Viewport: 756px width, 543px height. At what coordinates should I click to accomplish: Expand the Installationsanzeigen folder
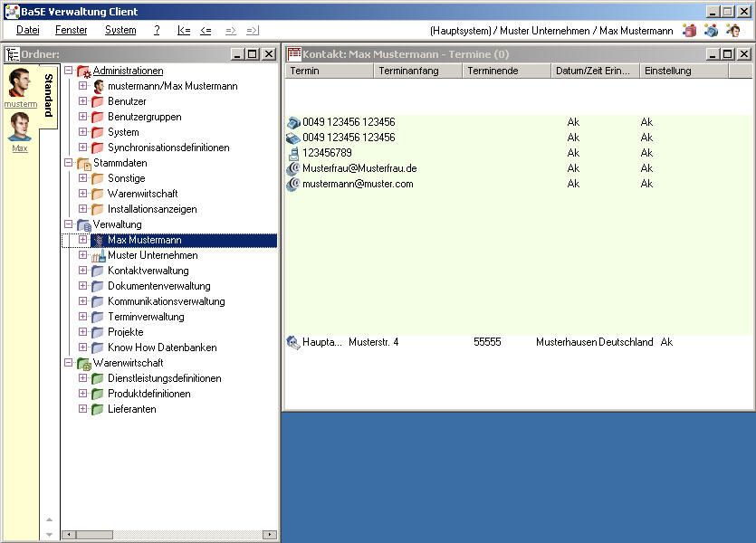[82, 209]
